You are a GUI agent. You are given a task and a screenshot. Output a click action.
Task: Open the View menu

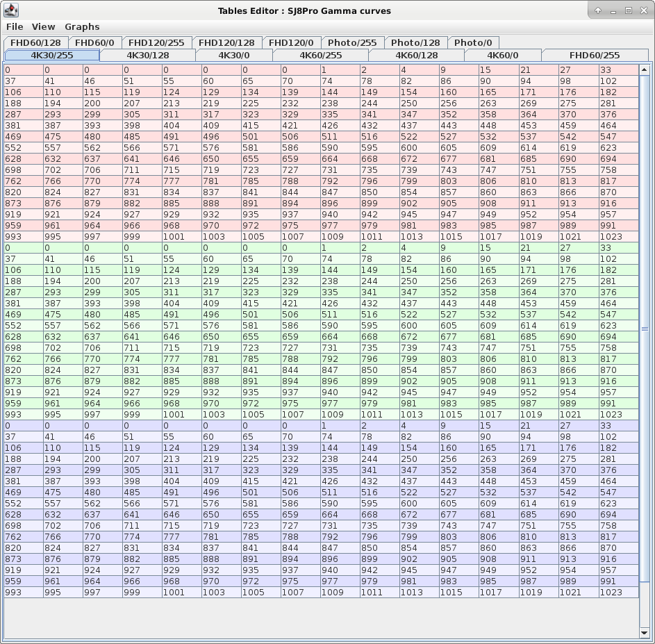coord(44,26)
